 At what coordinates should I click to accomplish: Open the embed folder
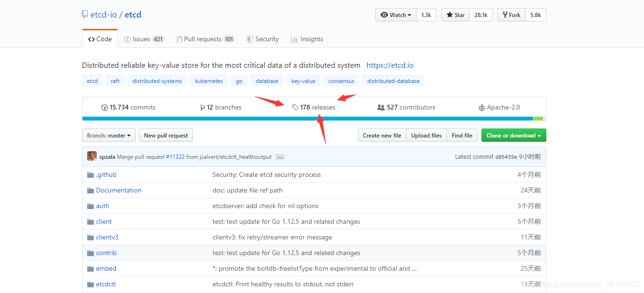click(x=106, y=268)
